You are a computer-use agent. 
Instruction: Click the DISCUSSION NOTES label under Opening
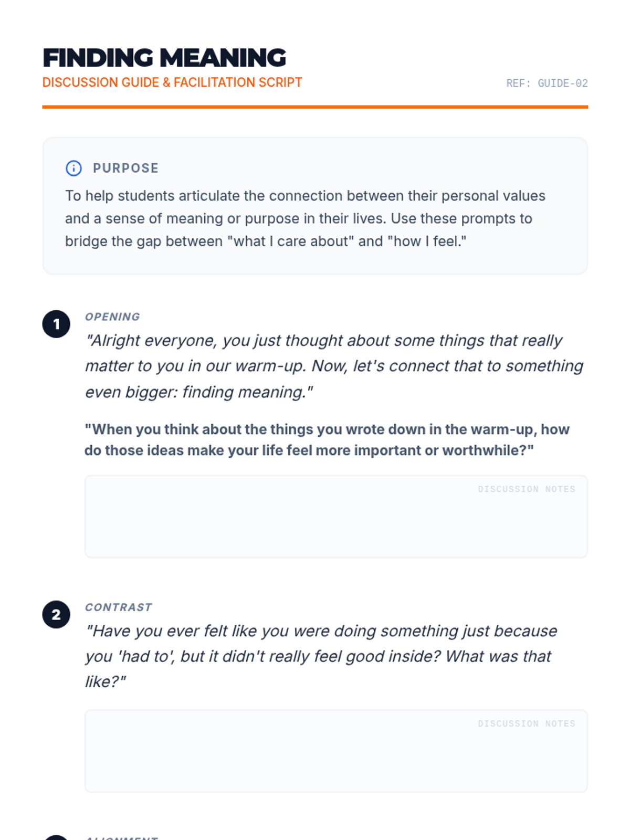click(x=526, y=489)
